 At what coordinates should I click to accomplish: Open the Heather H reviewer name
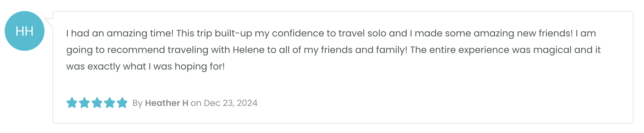pyautogui.click(x=166, y=103)
